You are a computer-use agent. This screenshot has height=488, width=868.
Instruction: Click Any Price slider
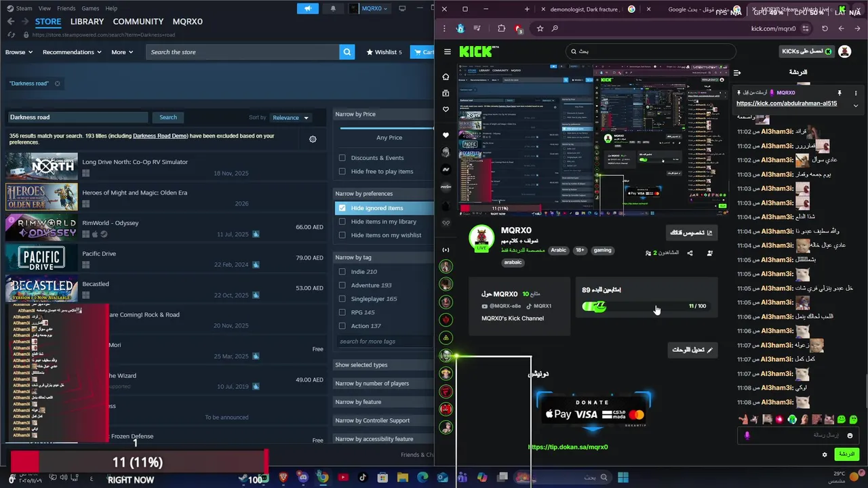click(x=389, y=127)
